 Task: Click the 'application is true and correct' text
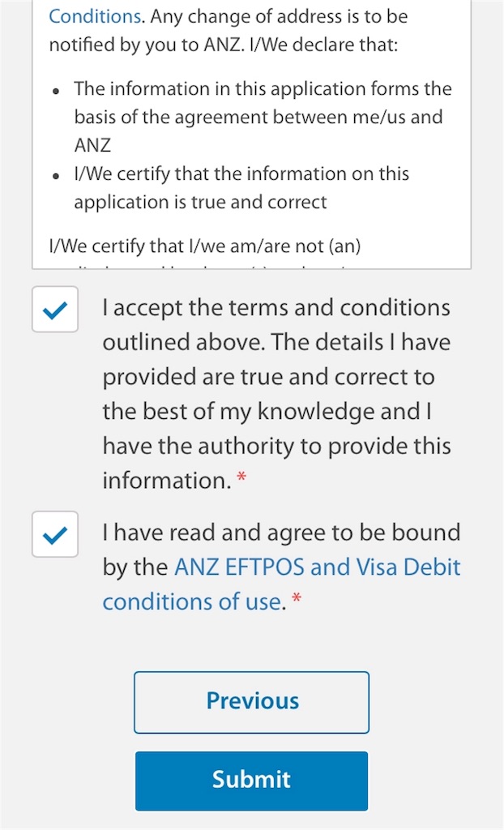[x=201, y=202]
